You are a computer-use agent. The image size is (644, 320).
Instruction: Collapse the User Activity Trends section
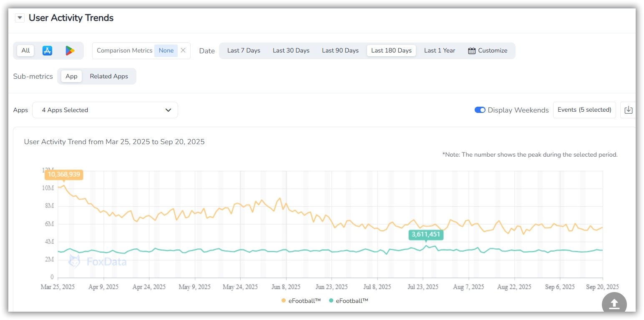[x=20, y=18]
